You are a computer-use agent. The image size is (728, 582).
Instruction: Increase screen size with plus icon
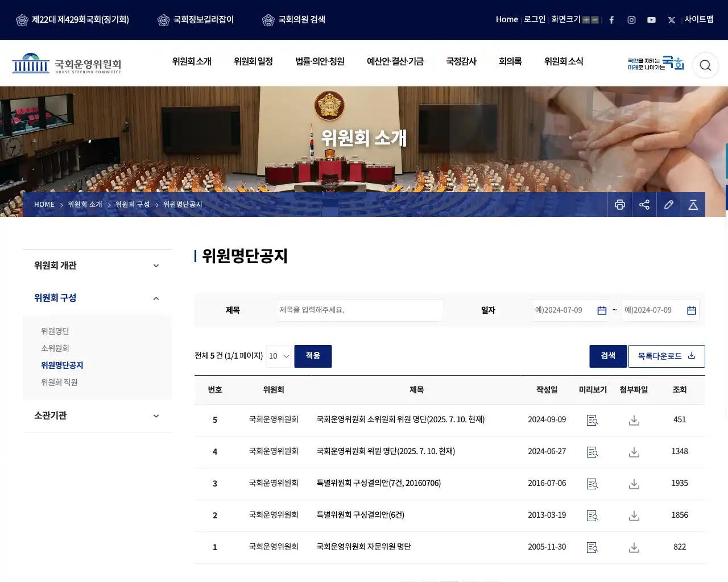tap(586, 20)
